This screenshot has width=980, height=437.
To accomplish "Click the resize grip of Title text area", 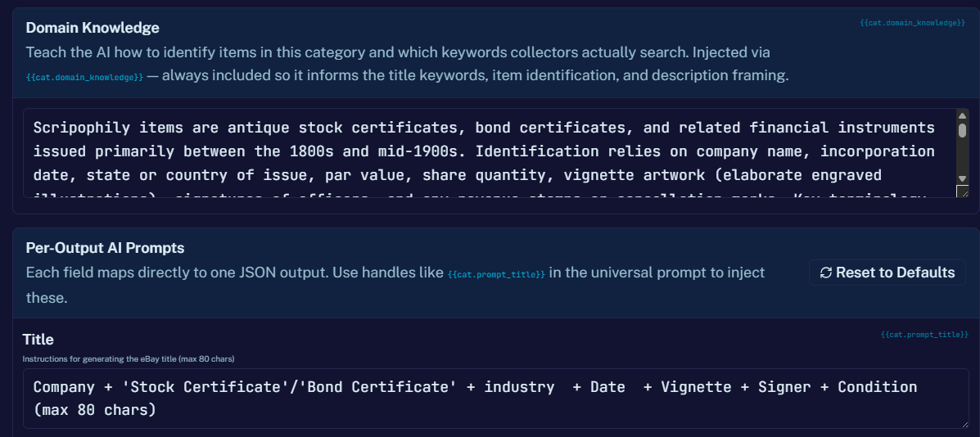I will pos(964,423).
